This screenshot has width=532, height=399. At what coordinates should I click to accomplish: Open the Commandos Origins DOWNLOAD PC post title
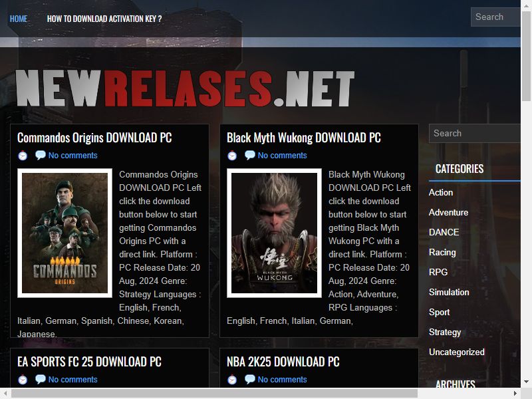[x=94, y=138]
